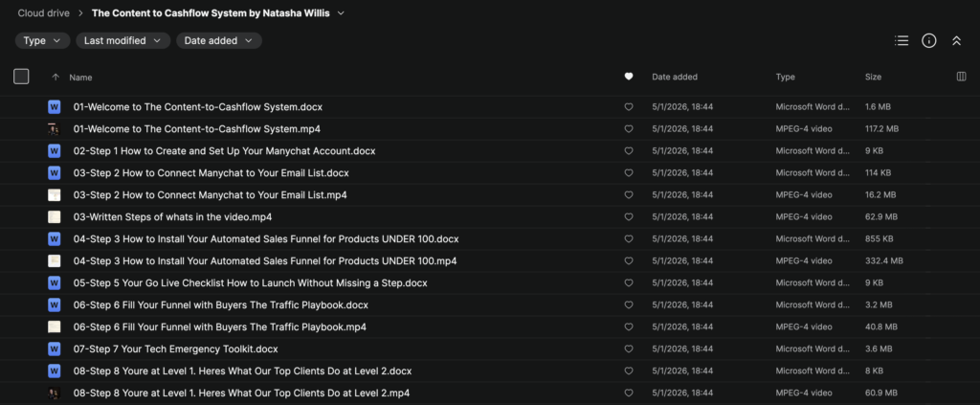The height and width of the screenshot is (405, 980).
Task: Favorite 04-Step 3 Sales Funnel docx
Action: 629,238
